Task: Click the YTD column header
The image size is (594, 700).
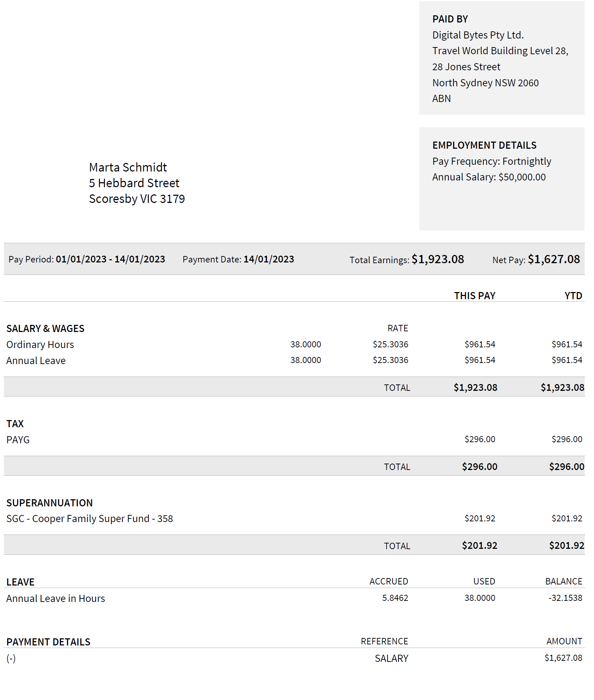Action: coord(573,296)
